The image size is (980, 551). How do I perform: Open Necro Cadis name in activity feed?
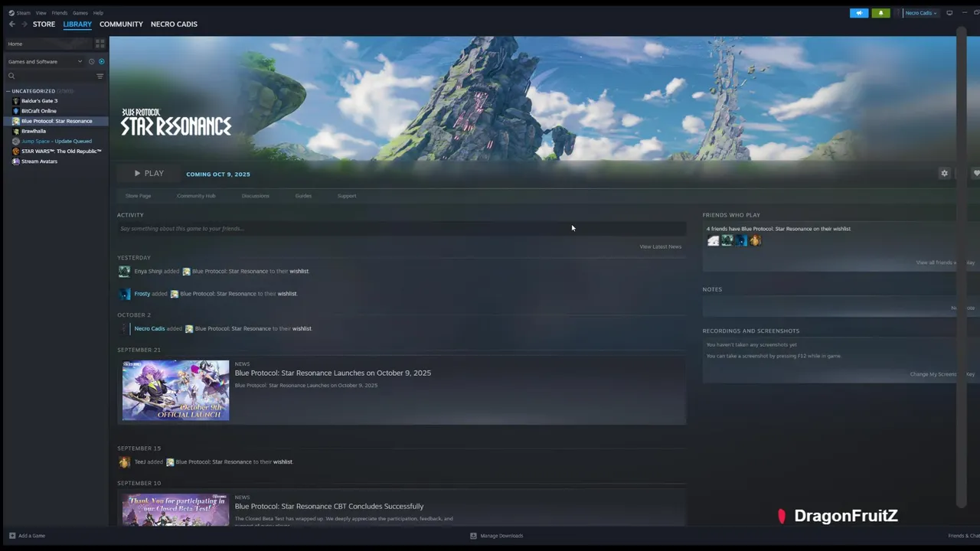(149, 328)
